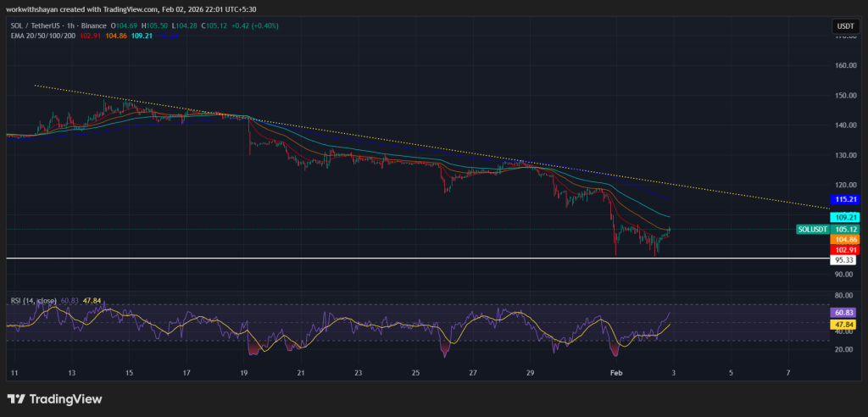Click the blue 115.21 EMA price label

847,199
